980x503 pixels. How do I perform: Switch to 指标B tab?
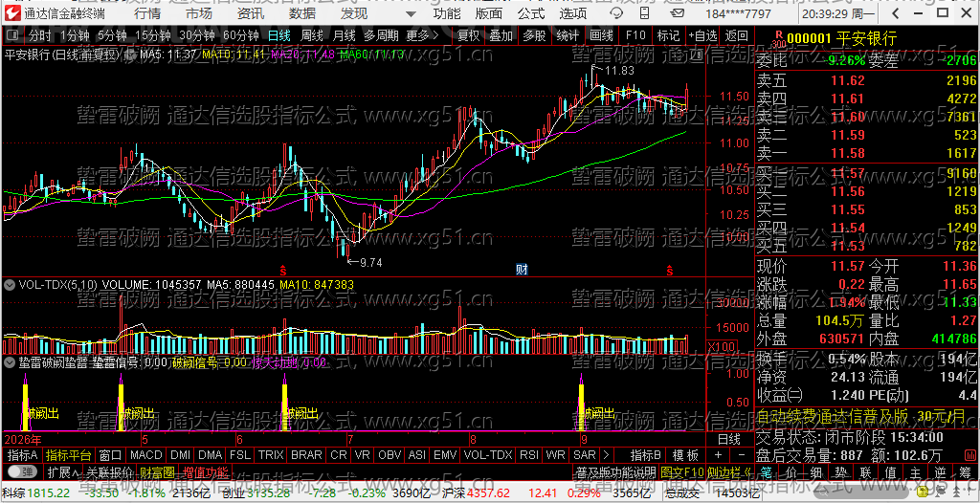pos(646,454)
